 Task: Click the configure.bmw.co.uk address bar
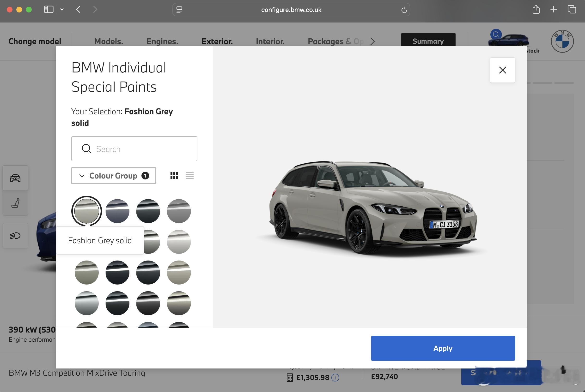coord(291,10)
